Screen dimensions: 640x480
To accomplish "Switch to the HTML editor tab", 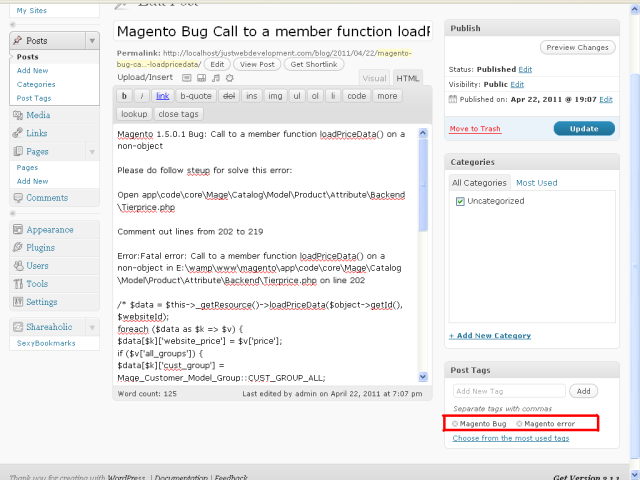I will 407,78.
